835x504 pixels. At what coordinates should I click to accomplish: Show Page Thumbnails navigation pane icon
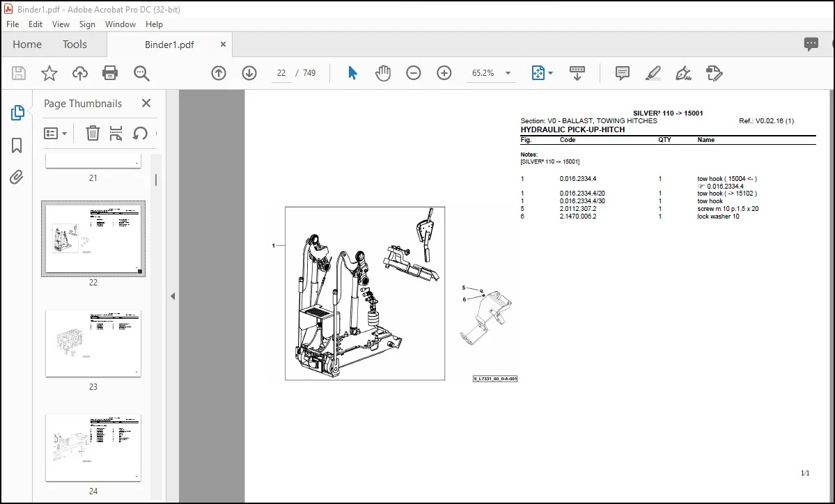click(x=17, y=112)
